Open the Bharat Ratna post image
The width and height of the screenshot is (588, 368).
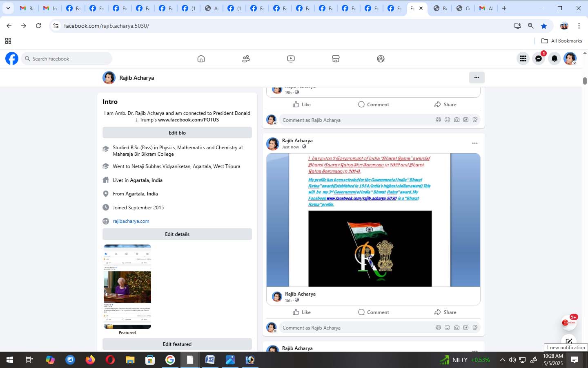pos(373,220)
